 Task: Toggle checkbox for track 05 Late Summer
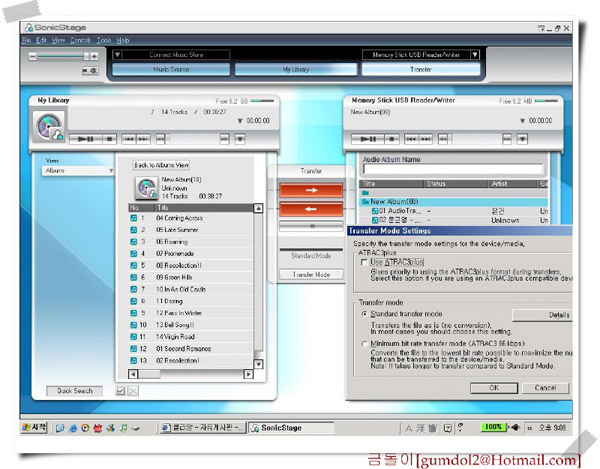pos(133,230)
